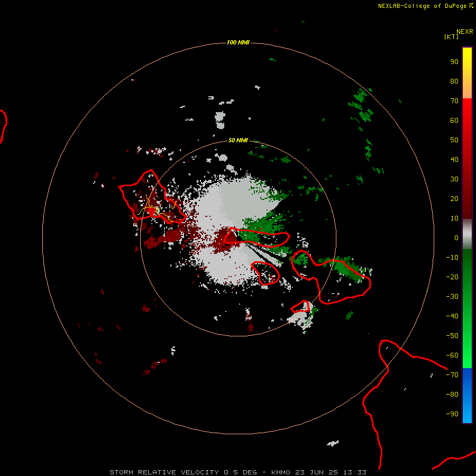Click the 20 knot label on the scale
Screen dimensions: 476x476
point(454,199)
